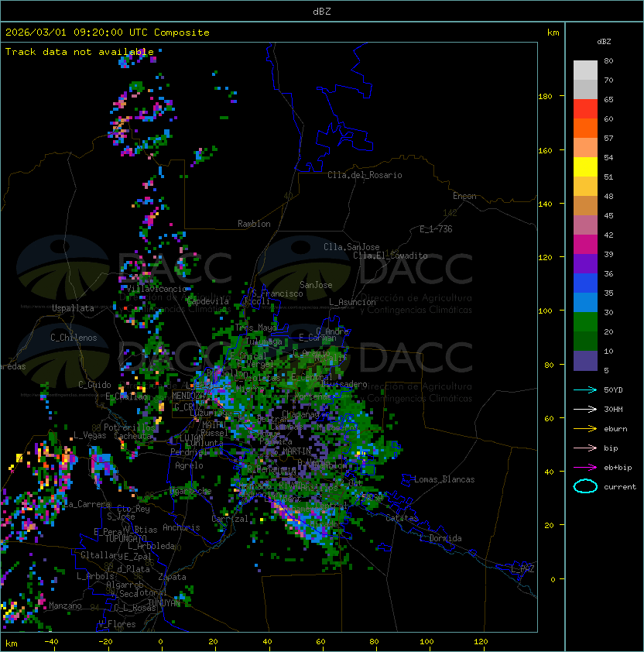This screenshot has height=652, width=644.
Task: Click the cyan 50YD arrow icon
Action: tap(585, 389)
